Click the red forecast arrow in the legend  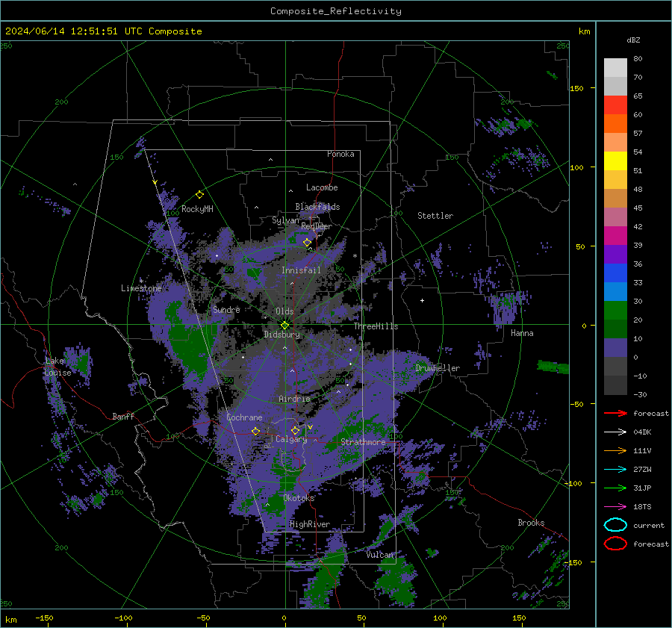pos(615,413)
